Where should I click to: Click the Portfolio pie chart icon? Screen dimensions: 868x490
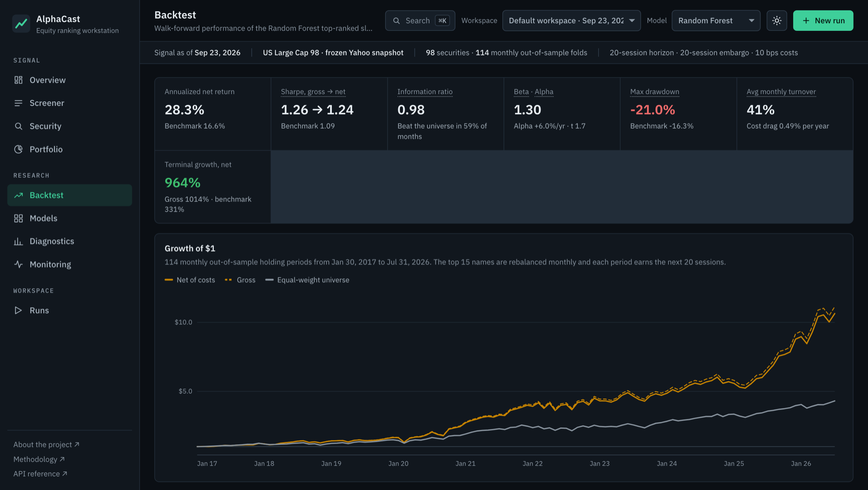[x=18, y=150]
